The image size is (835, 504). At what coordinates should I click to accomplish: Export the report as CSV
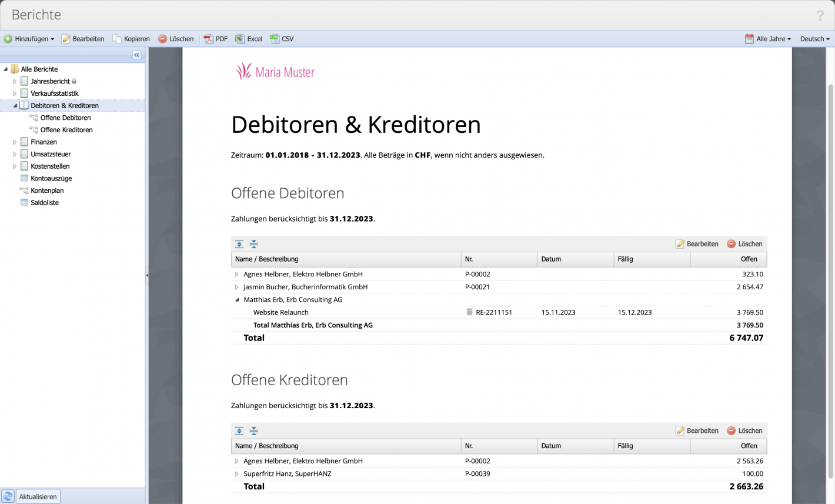(282, 39)
